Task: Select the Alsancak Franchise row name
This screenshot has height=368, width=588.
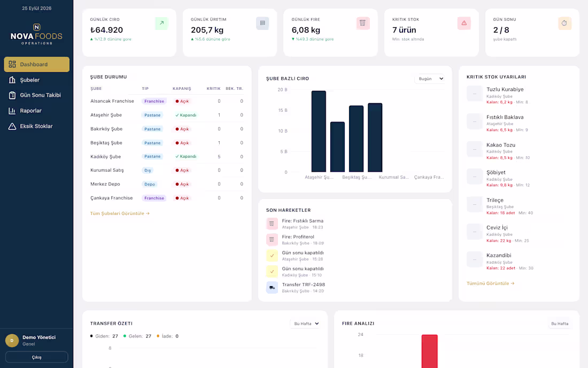Action: [112, 101]
